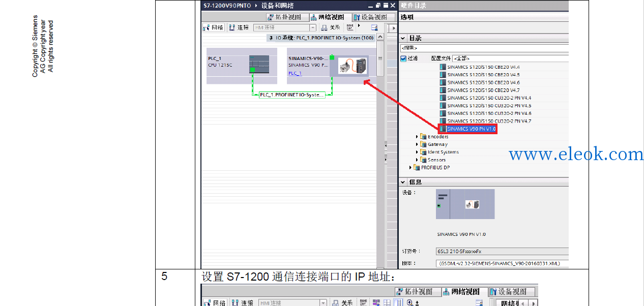Image resolution: width=644 pixels, height=306 pixels.
Task: Click the catalog 搜索 search field
Action: [484, 48]
